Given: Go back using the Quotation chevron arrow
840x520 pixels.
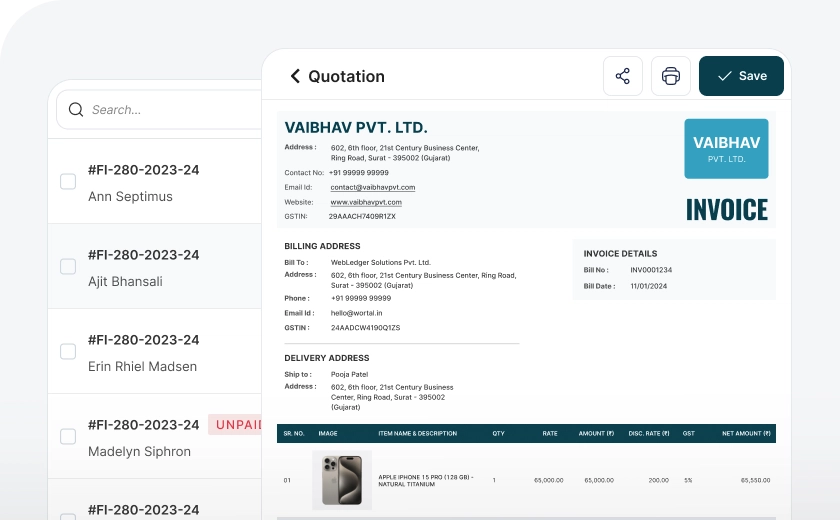Looking at the screenshot, I should pyautogui.click(x=295, y=76).
